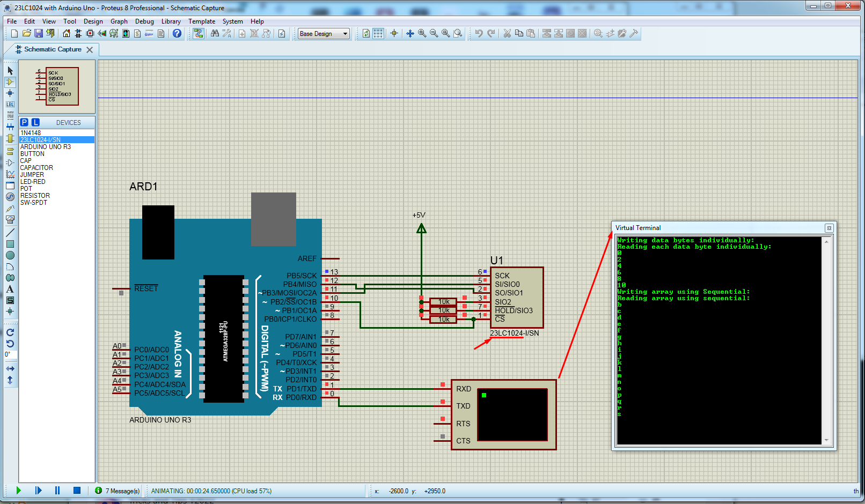
Task: Pause the running simulation
Action: (x=57, y=490)
